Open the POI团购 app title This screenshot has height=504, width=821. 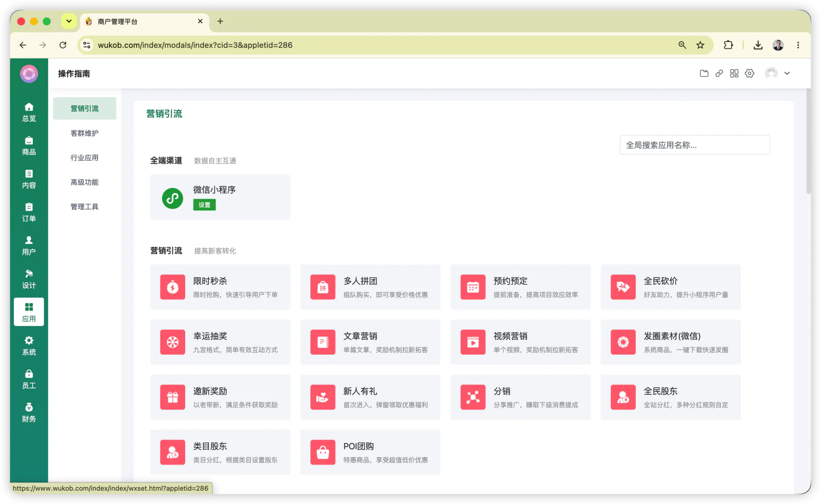[x=359, y=447]
